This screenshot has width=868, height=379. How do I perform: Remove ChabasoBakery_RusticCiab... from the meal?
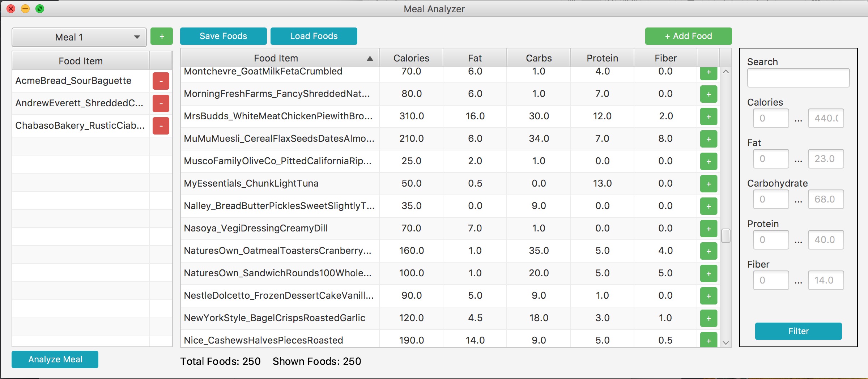coord(161,126)
